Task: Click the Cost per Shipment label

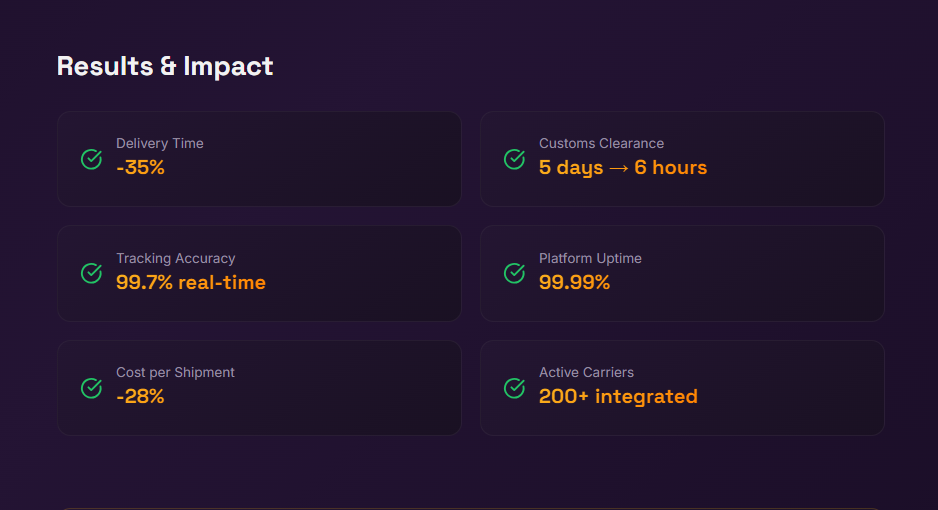Action: coord(175,372)
